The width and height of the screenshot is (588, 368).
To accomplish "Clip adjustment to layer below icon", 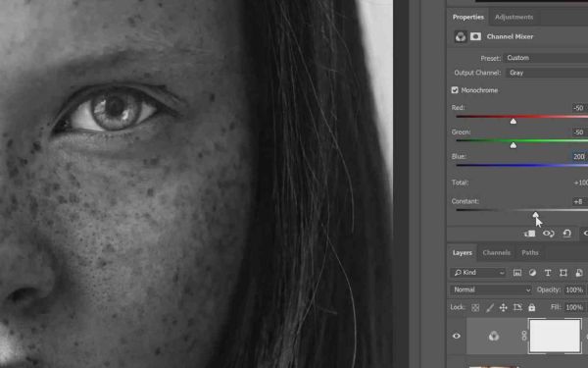I will pyautogui.click(x=529, y=234).
